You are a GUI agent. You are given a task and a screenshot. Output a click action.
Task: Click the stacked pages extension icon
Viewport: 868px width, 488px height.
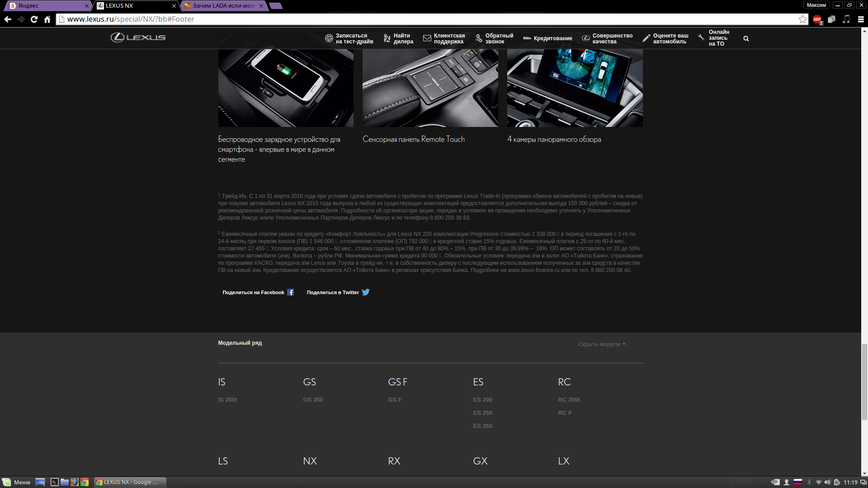[831, 19]
